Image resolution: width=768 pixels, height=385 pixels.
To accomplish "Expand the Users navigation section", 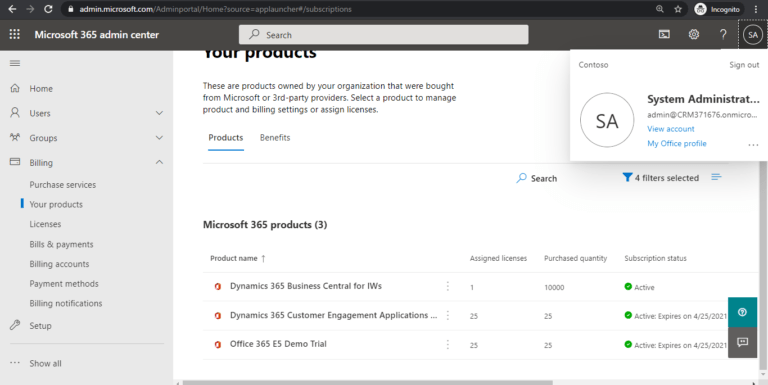I will pyautogui.click(x=159, y=113).
